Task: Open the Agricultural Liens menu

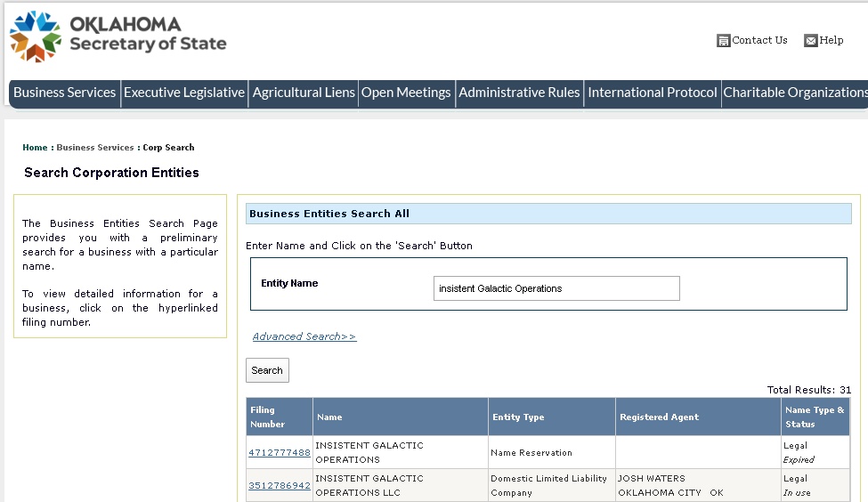Action: pyautogui.click(x=304, y=93)
